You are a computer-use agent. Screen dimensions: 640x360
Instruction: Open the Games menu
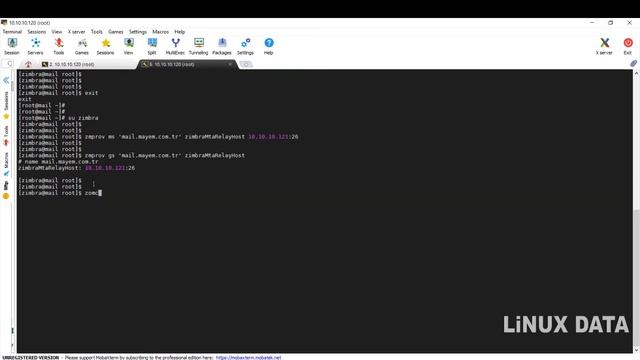[x=116, y=32]
